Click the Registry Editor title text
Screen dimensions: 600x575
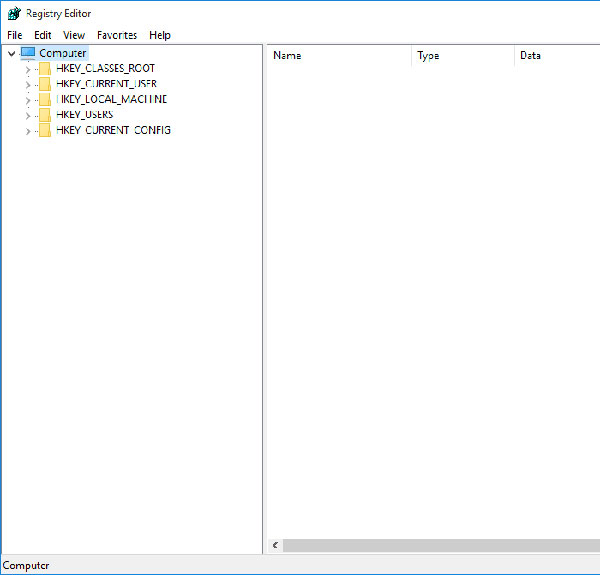[59, 14]
